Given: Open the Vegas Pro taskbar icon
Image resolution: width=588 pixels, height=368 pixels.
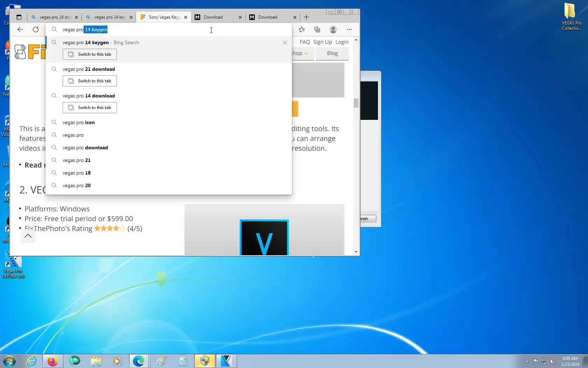Looking at the screenshot, I should [x=226, y=361].
